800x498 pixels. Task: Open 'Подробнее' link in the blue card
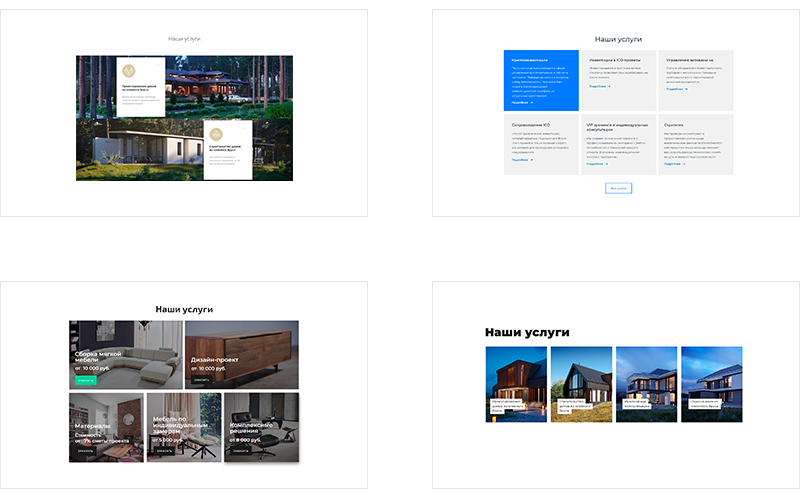pyautogui.click(x=522, y=102)
